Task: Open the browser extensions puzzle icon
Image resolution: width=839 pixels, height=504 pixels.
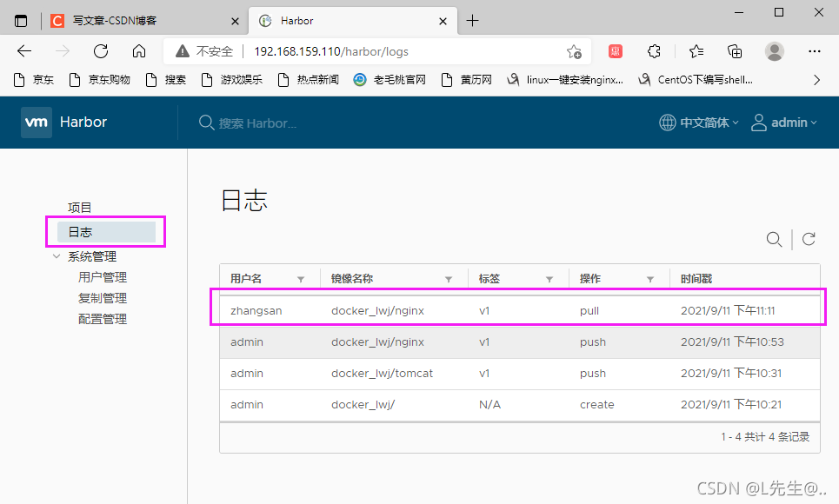Action: click(654, 51)
